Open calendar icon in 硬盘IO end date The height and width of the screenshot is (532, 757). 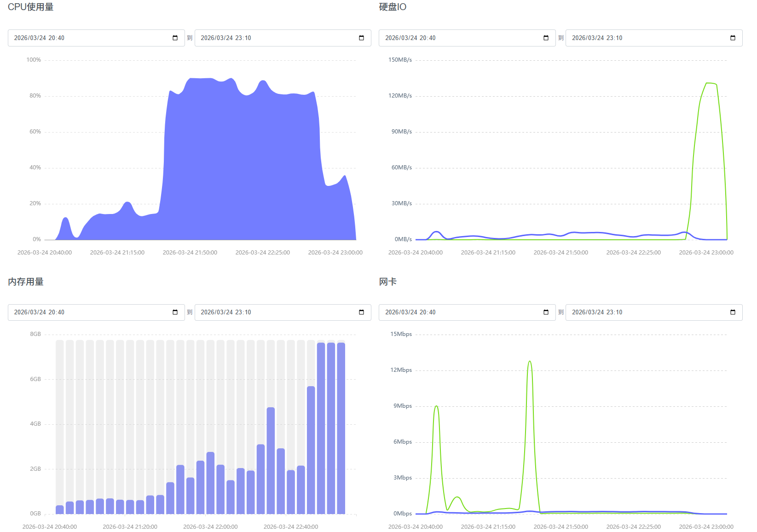733,38
